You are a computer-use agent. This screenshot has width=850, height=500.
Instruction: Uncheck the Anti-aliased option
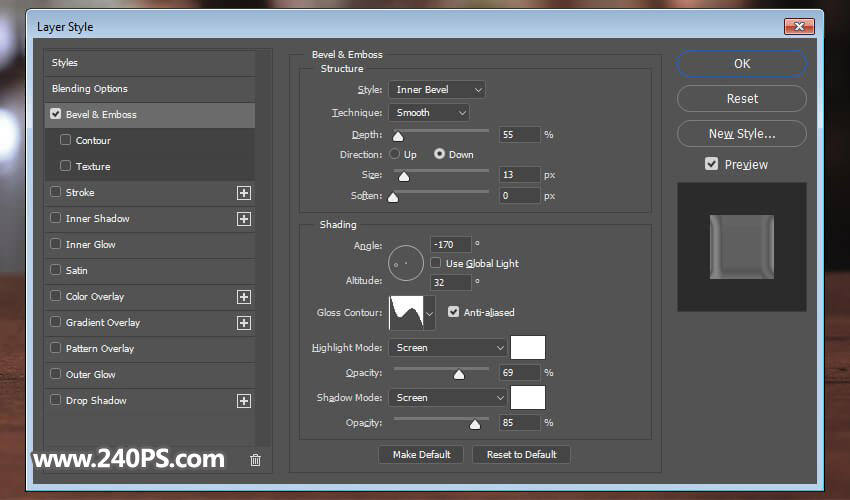[x=453, y=312]
